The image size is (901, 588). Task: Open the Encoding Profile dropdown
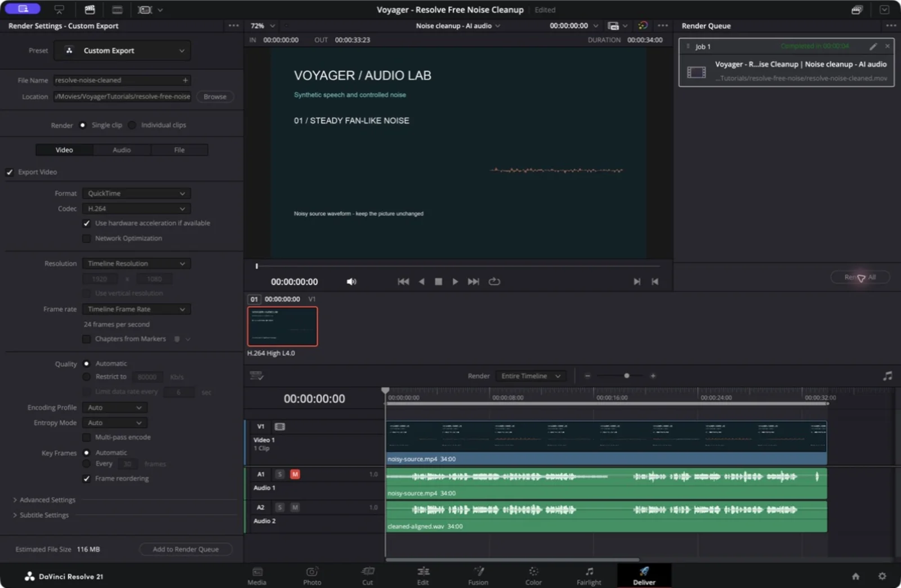pos(115,407)
